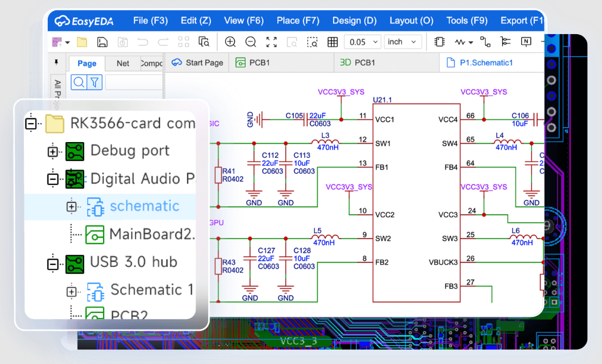Click the zoom to area icon
The width and height of the screenshot is (602, 364).
tap(312, 42)
